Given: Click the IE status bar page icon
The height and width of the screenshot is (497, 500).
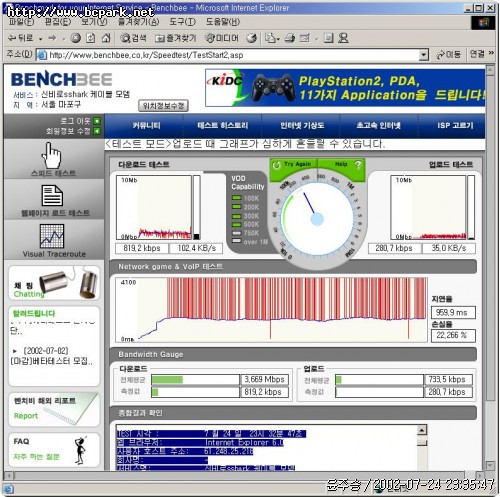Looking at the screenshot, I should coord(8,489).
